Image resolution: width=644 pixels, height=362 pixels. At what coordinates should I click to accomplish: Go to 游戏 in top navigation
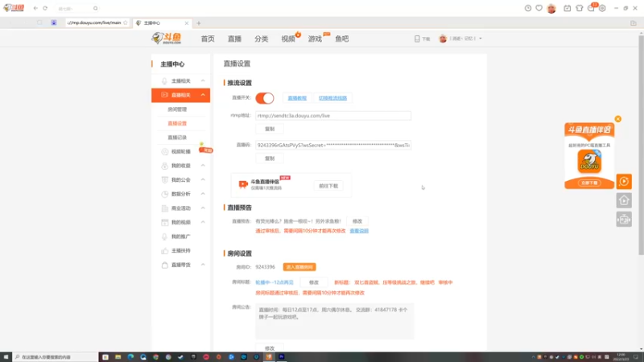(x=315, y=39)
